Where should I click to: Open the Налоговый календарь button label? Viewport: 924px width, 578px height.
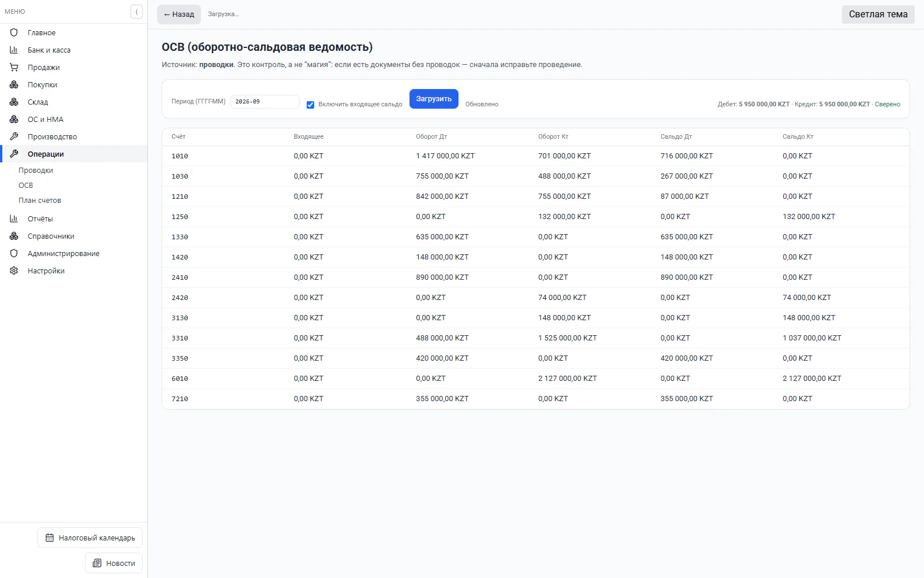point(97,538)
